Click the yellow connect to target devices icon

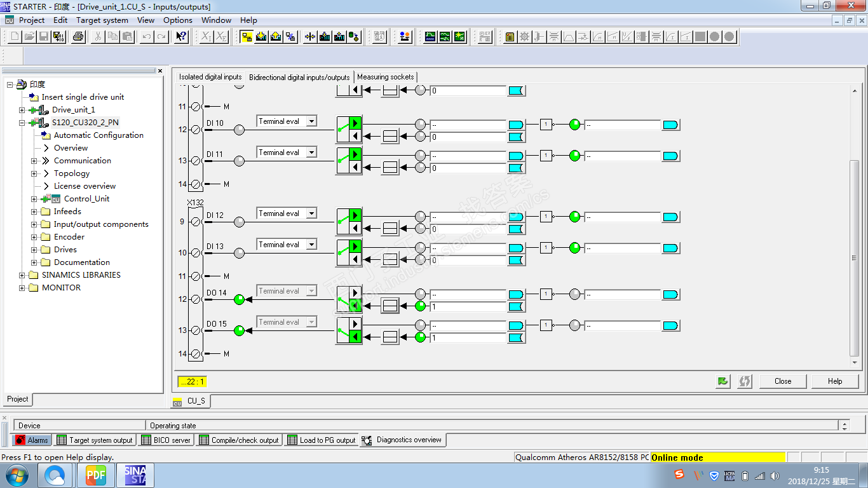click(x=247, y=37)
